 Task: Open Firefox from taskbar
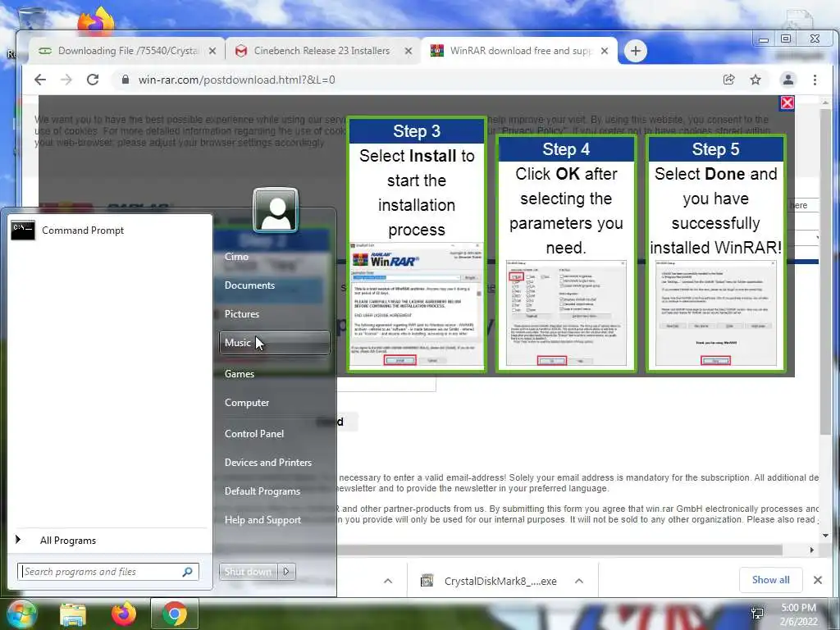click(x=124, y=614)
